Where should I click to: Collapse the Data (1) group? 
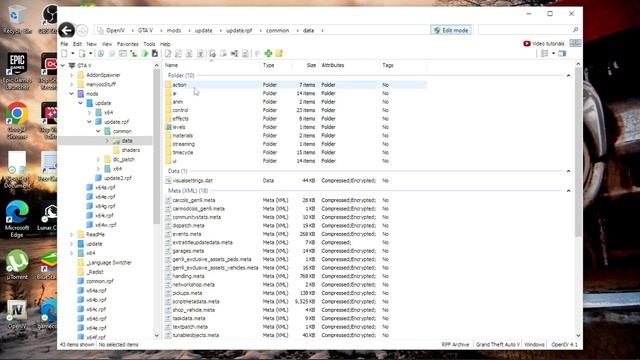pos(569,171)
